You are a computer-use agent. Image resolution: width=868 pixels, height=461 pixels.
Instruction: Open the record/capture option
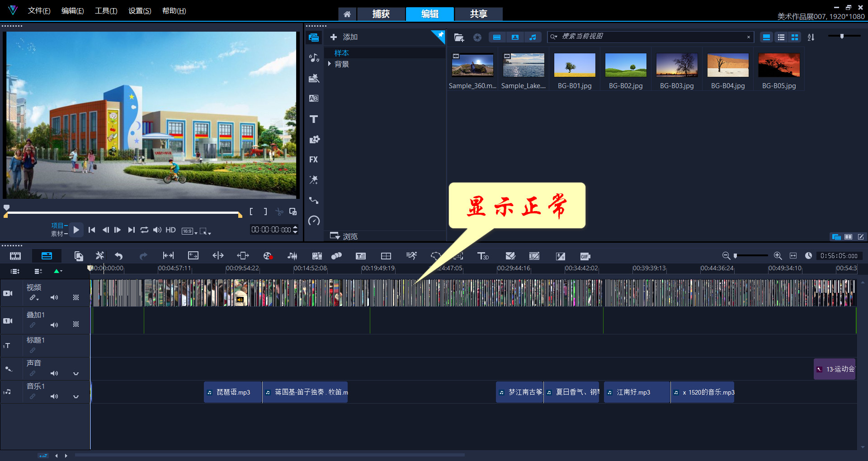(268, 256)
